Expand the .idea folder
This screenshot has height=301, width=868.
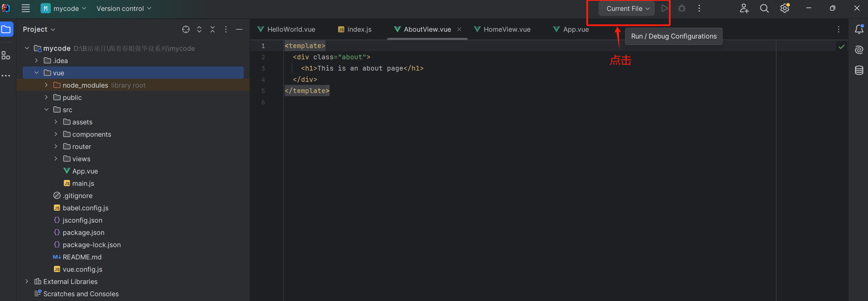click(37, 61)
